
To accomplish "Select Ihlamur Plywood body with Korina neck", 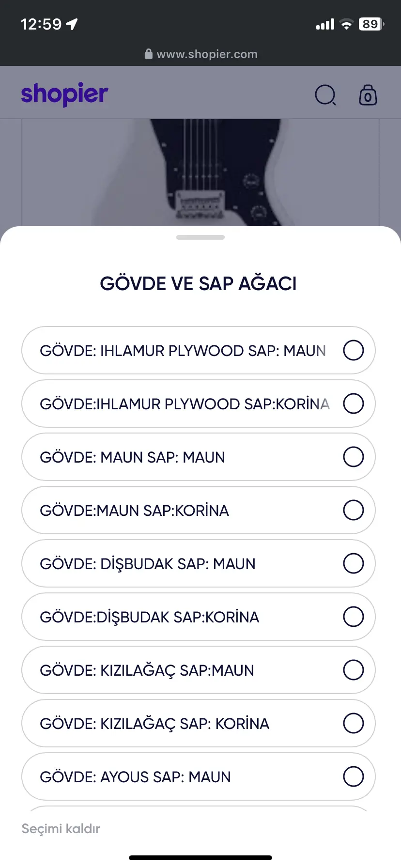I will tap(199, 403).
